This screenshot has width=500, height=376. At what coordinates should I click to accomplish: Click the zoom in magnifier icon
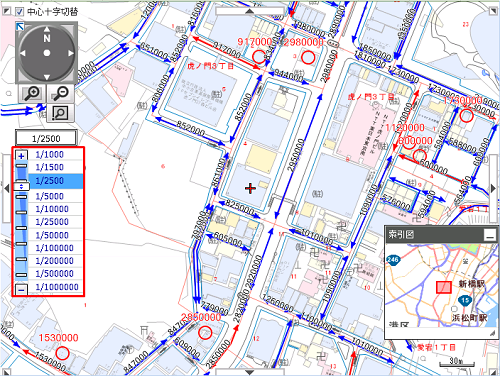point(32,93)
